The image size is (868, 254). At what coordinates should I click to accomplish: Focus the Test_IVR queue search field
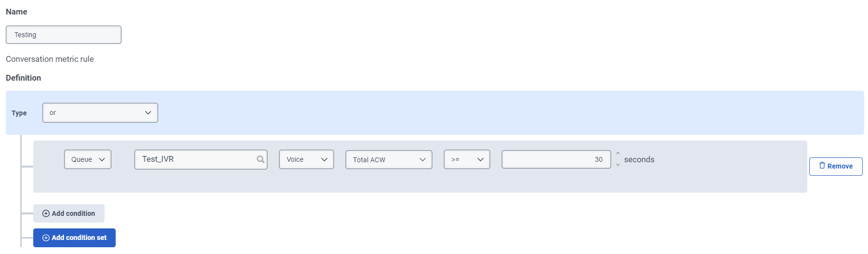coord(195,159)
